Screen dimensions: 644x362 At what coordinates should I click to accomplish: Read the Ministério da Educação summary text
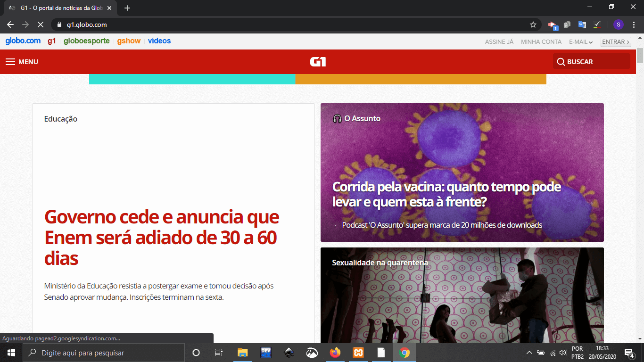coord(159,292)
